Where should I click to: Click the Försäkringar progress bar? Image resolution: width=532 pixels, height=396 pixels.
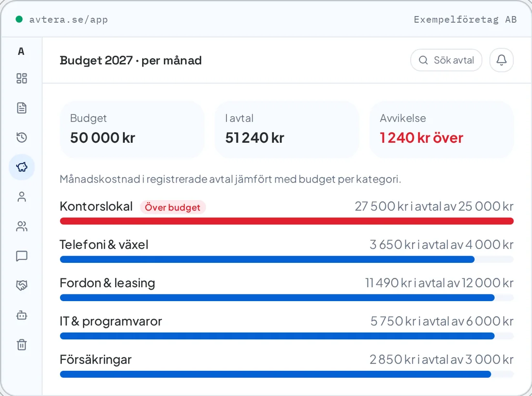287,374
